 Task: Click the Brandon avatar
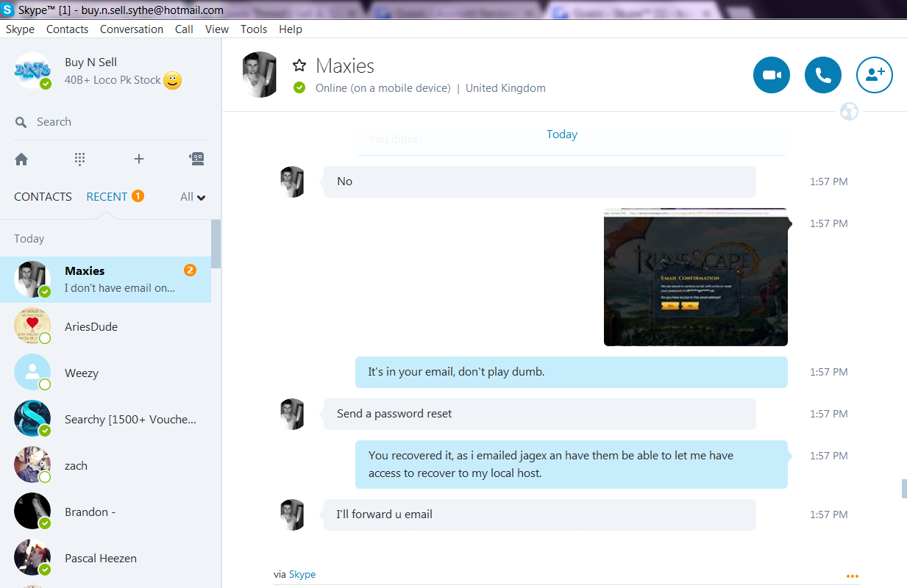[32, 512]
